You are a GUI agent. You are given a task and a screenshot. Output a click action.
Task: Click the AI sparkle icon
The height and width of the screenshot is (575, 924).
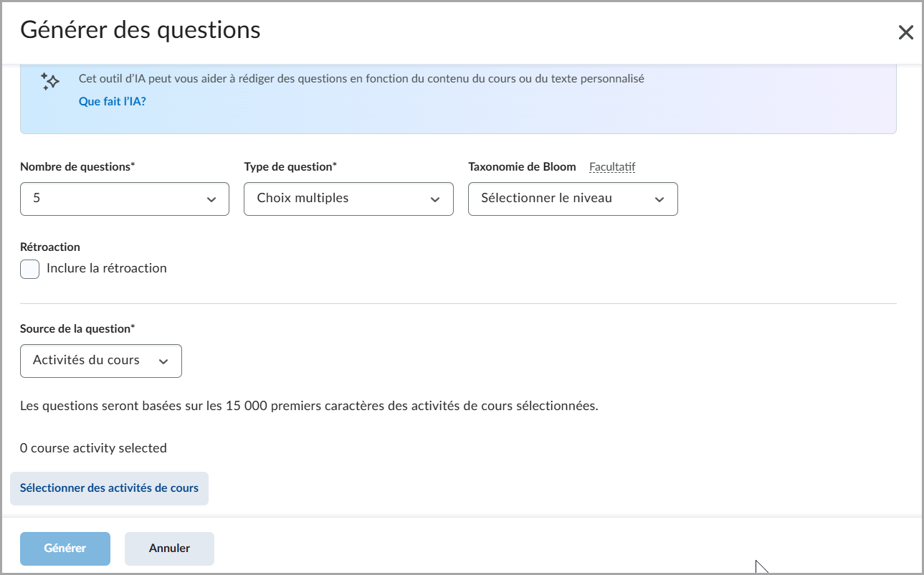point(49,81)
